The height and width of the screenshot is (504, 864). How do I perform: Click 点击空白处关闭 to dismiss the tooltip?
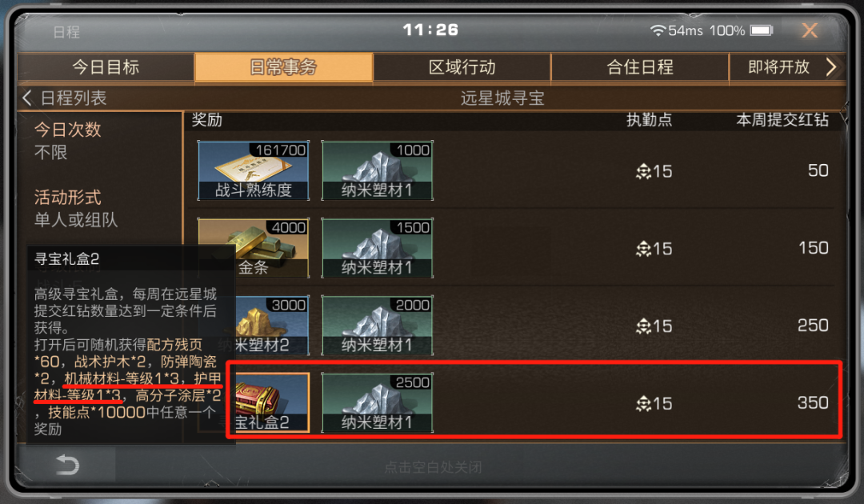(433, 468)
